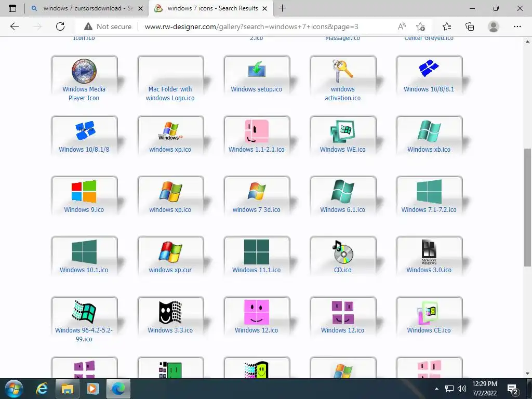The image size is (532, 399).
Task: Click the Windows 3.0.ico text link
Action: (x=429, y=270)
